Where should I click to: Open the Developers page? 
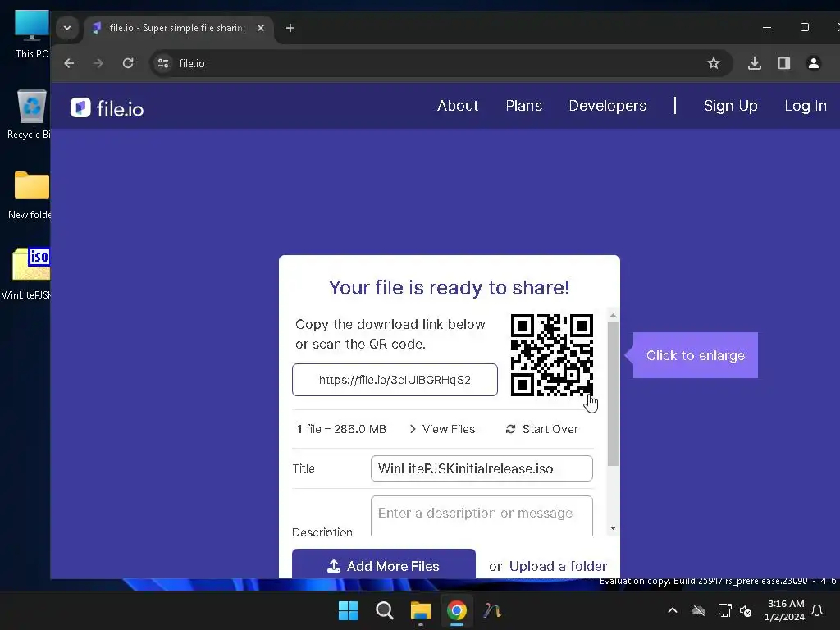608,106
